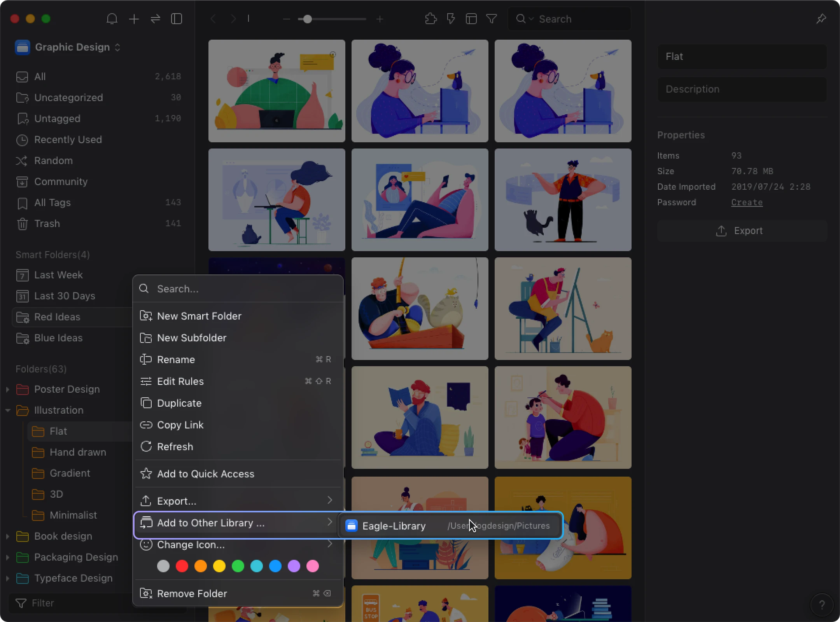This screenshot has height=622, width=840.
Task: Open Trash in the sidebar
Action: [98, 224]
